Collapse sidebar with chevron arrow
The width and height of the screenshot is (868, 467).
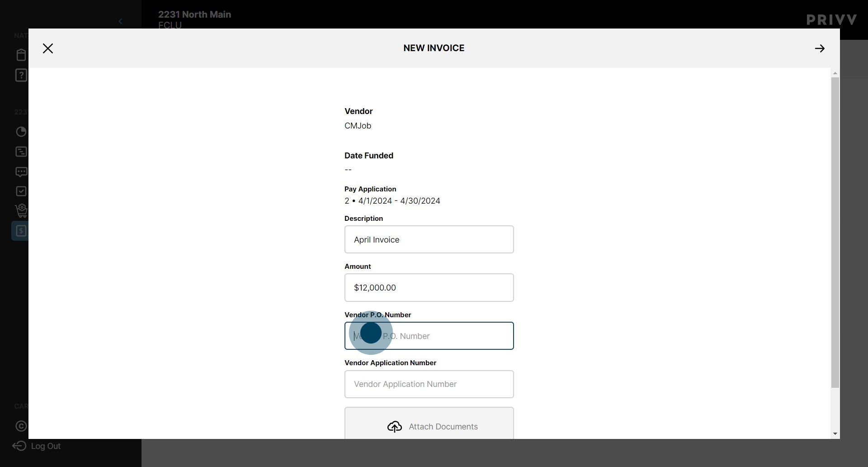[120, 21]
